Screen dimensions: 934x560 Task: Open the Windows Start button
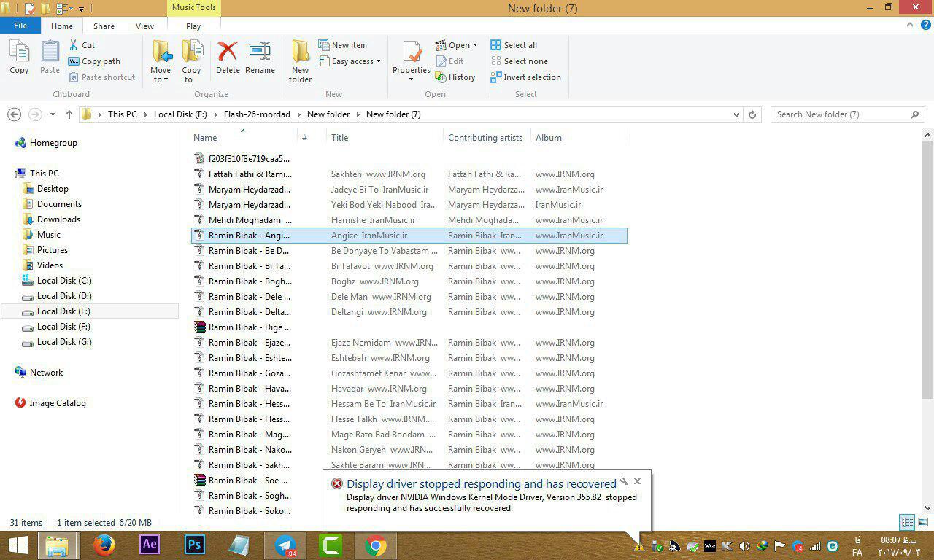(18, 545)
